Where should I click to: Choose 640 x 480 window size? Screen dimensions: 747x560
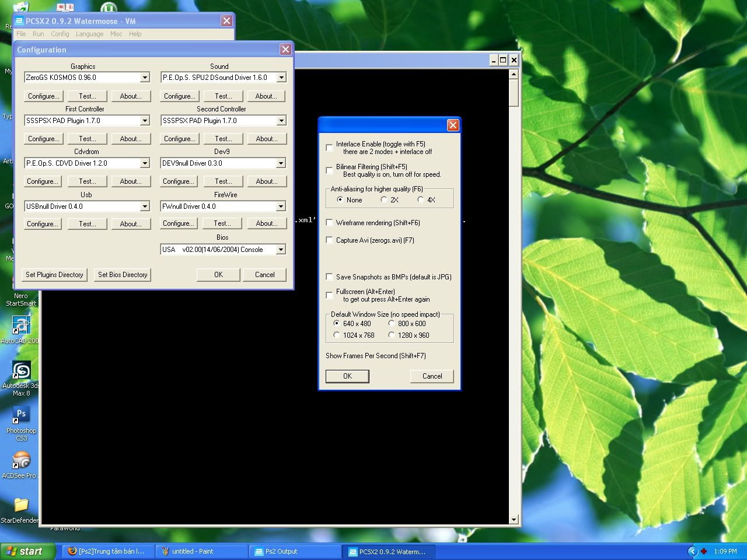336,323
